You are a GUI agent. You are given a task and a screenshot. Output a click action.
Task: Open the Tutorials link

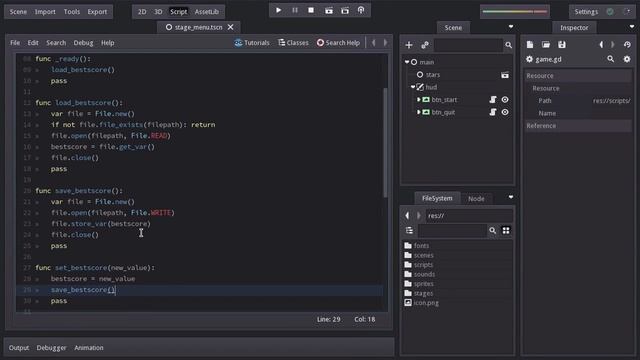[252, 42]
